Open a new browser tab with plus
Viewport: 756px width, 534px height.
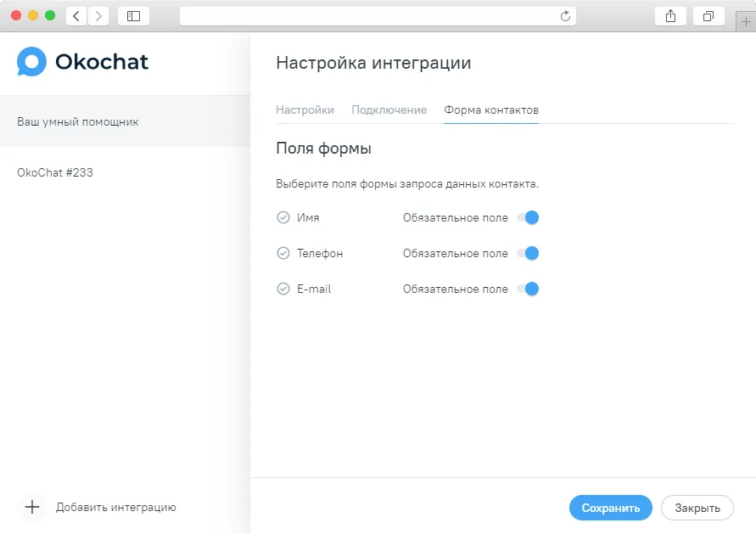746,22
